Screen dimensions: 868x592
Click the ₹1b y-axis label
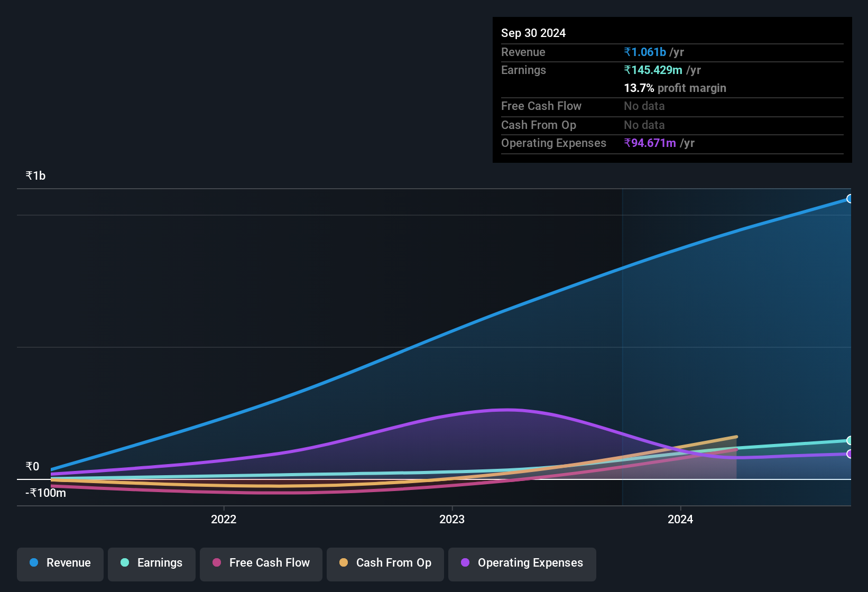(x=35, y=176)
